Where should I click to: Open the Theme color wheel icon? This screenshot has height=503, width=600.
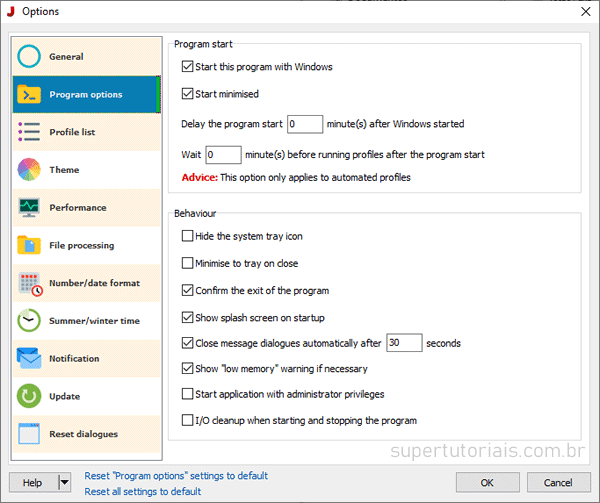pos(29,170)
